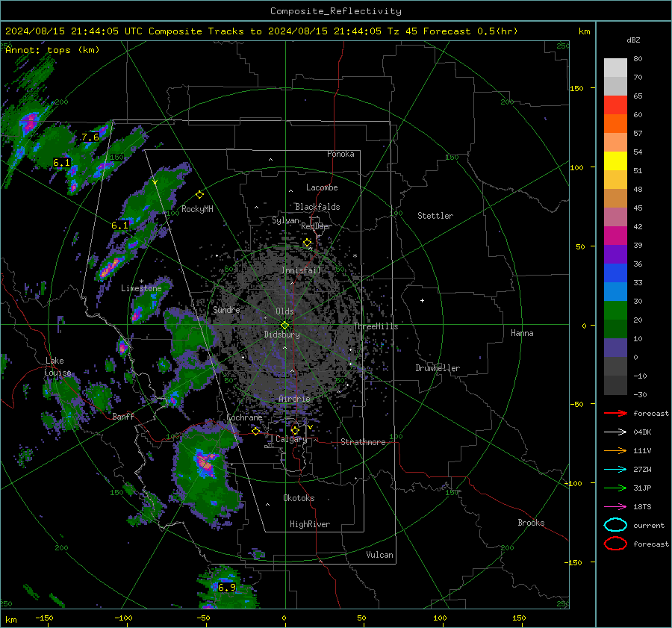Click the Ponoka city label

point(340,154)
